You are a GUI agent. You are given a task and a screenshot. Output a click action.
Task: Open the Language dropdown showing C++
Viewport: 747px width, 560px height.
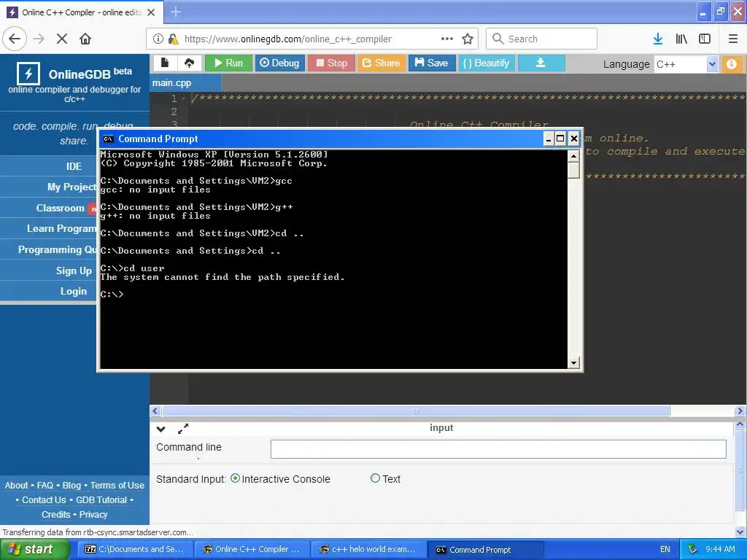point(686,64)
